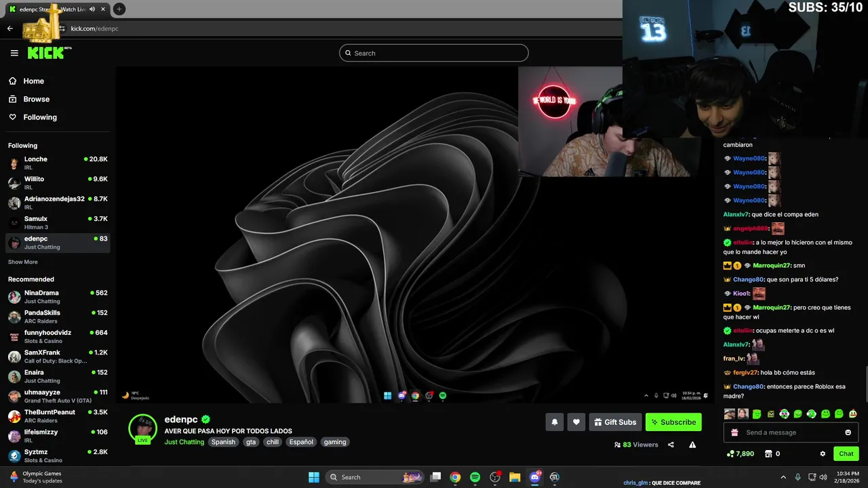This screenshot has width=868, height=488.
Task: Open funnyhoodvidz Slots & Casino stream
Action: 58,337
